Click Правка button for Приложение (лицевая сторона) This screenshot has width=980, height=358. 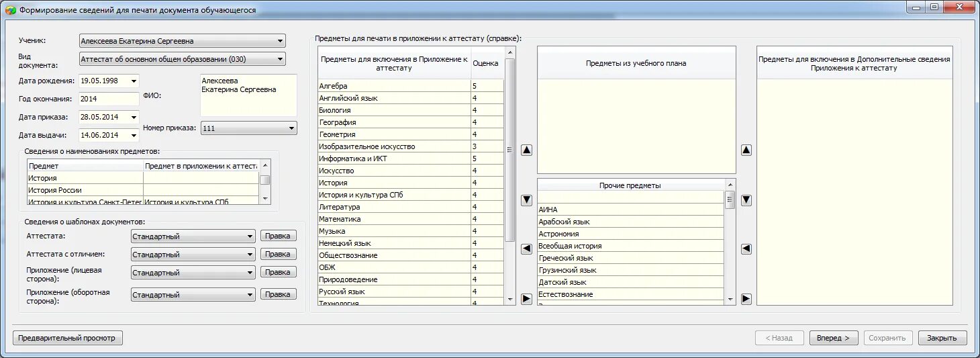point(278,272)
